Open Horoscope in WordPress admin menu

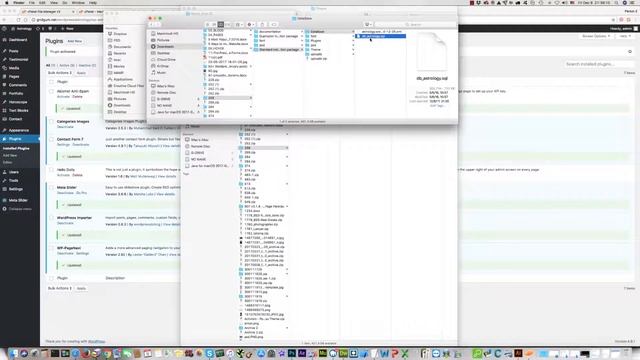[18, 102]
